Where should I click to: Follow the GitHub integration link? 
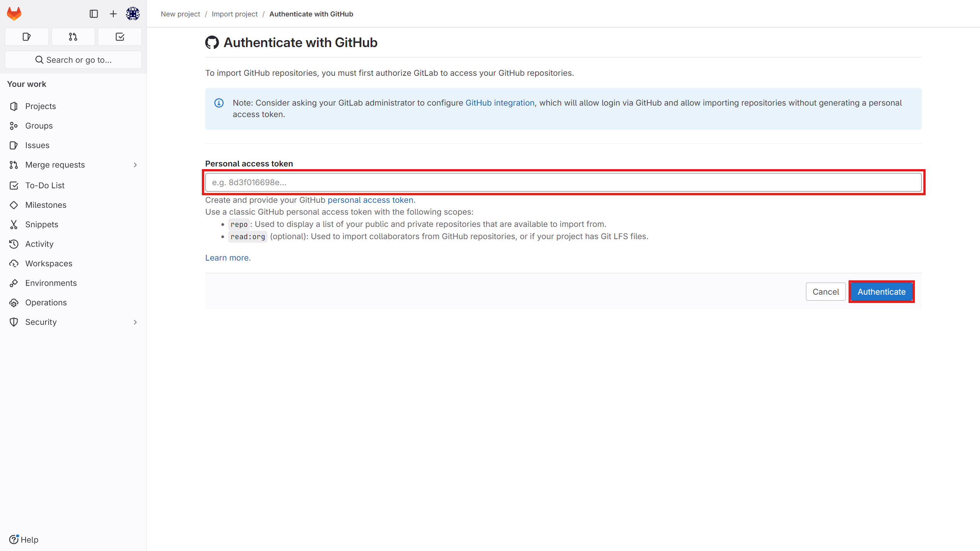pyautogui.click(x=500, y=103)
